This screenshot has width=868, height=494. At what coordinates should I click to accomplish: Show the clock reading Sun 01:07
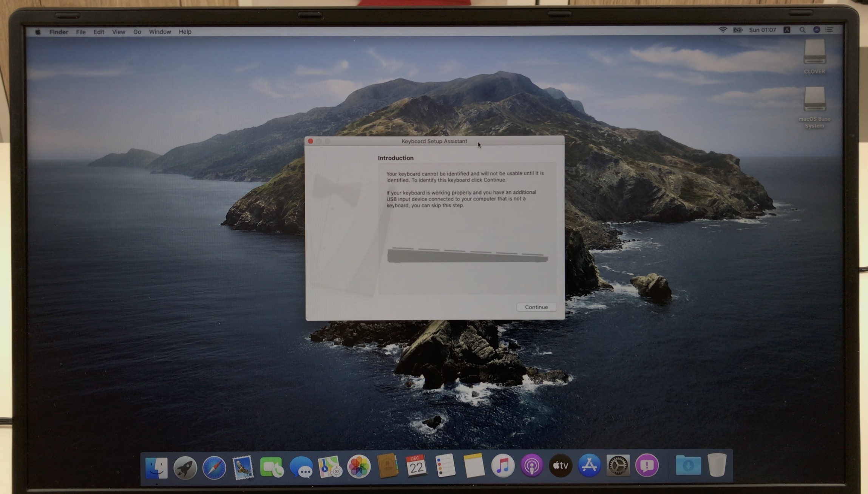[762, 30]
